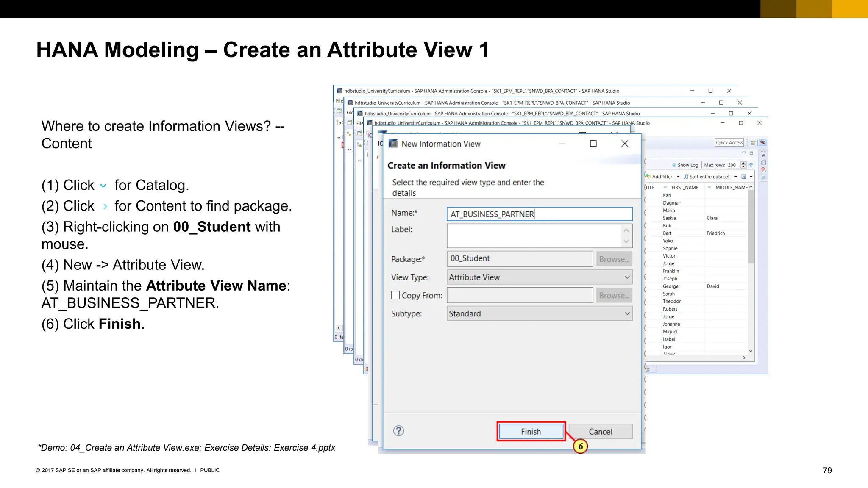Image resolution: width=868 pixels, height=488 pixels.
Task: Click the result table scroll-down arrow
Action: click(751, 351)
